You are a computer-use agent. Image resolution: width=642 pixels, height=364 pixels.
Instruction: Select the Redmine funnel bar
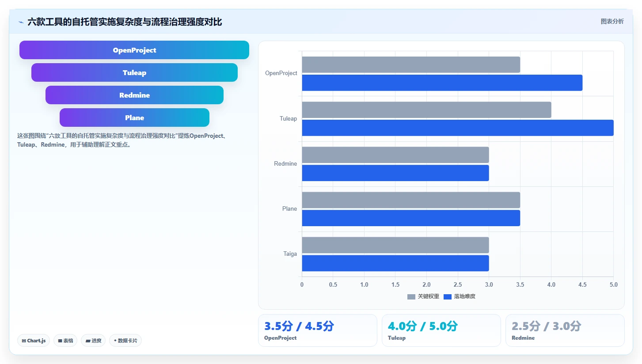[134, 95]
